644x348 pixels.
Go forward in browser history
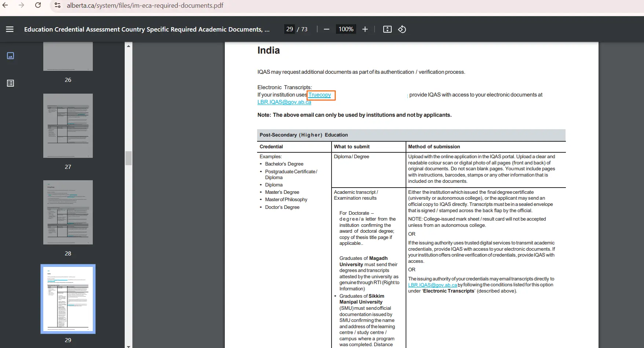click(21, 5)
